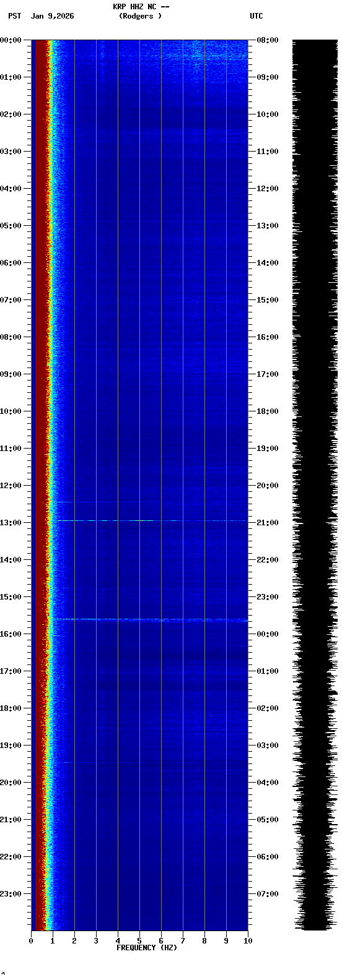
Task: Click the 00:00 PST time label
Action: click(11, 40)
